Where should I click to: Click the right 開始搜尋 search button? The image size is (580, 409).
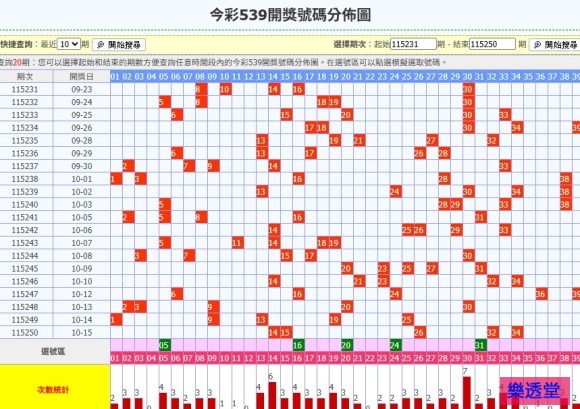[x=555, y=45]
